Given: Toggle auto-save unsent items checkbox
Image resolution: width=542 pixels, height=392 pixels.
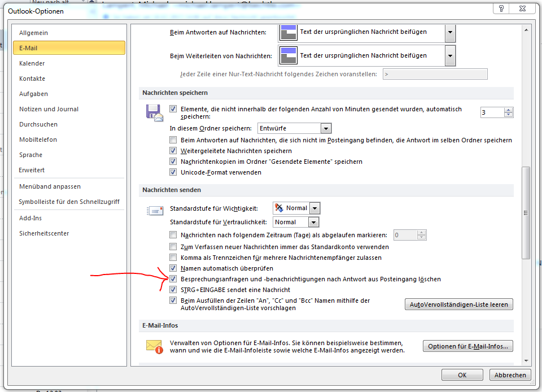Looking at the screenshot, I should 173,109.
